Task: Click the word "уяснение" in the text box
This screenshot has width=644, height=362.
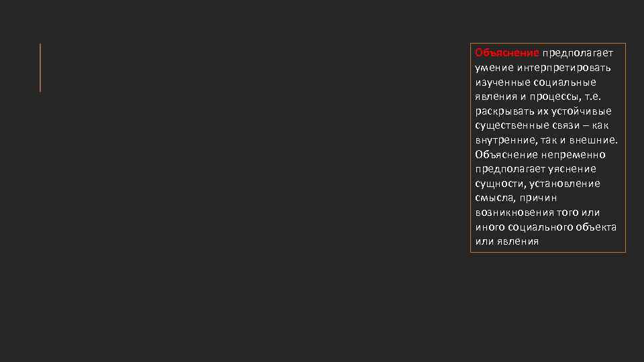Action: coord(574,169)
